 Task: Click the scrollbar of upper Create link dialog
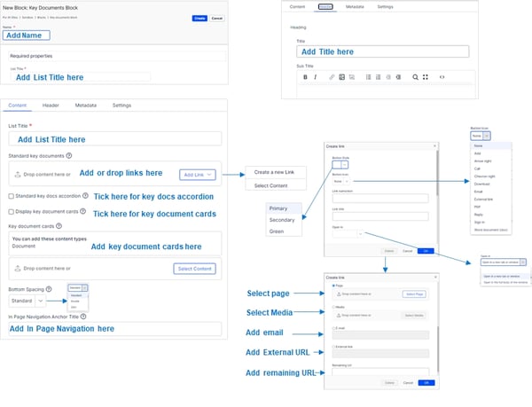(x=437, y=173)
